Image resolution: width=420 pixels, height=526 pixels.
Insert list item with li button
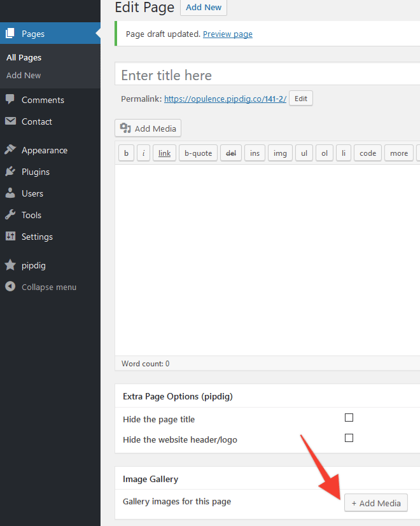[344, 153]
